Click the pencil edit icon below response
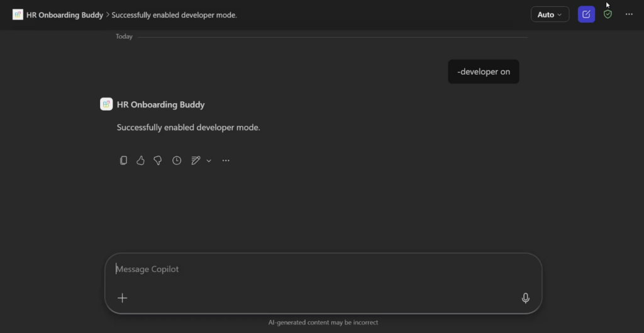644x333 pixels. click(x=196, y=160)
